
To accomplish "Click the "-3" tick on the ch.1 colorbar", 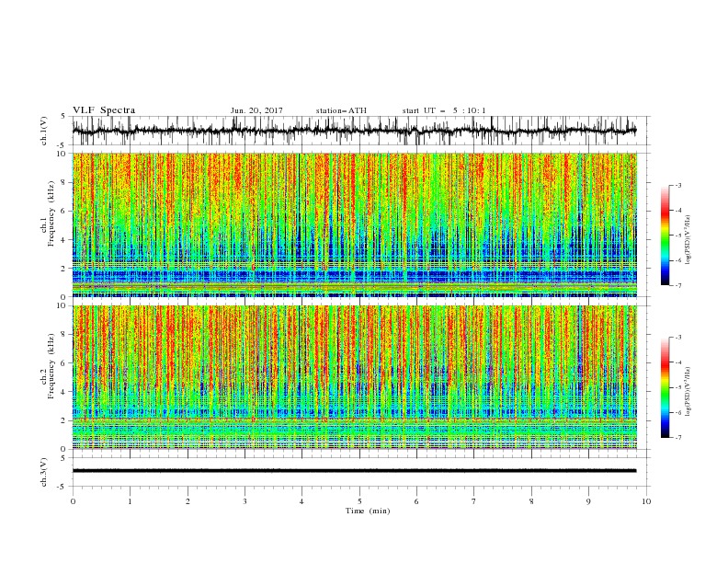I will (677, 185).
